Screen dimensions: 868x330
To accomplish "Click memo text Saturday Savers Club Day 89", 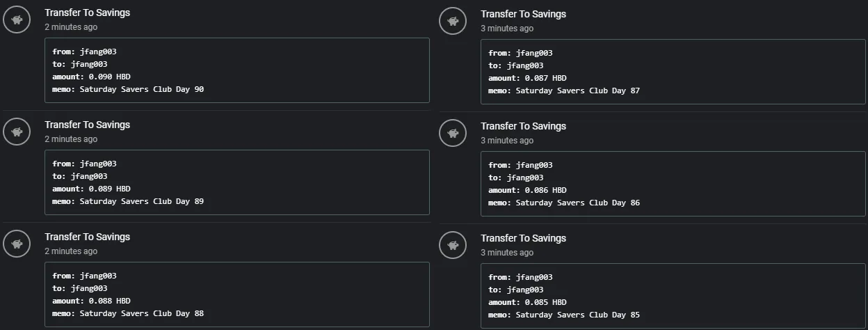I will tap(142, 201).
